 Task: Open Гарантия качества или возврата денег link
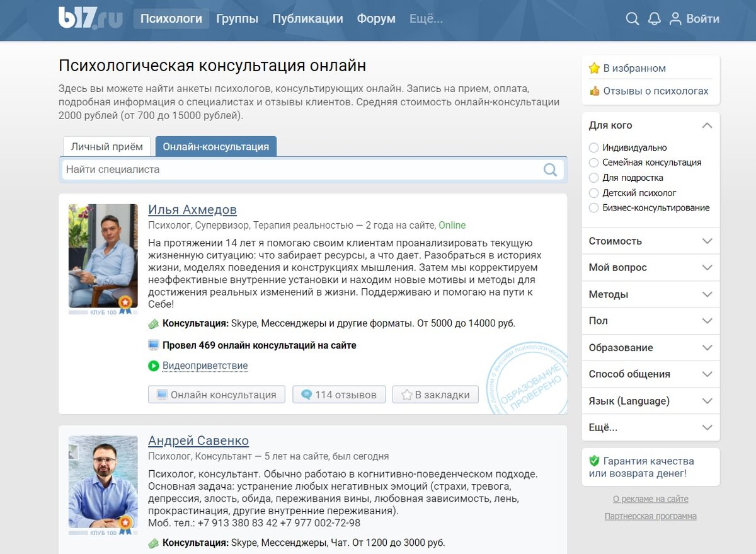tap(641, 467)
